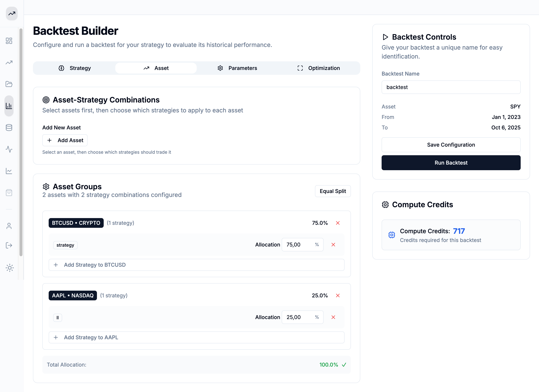Open the shopping bag sidebar icon
539x392 pixels.
click(9, 193)
